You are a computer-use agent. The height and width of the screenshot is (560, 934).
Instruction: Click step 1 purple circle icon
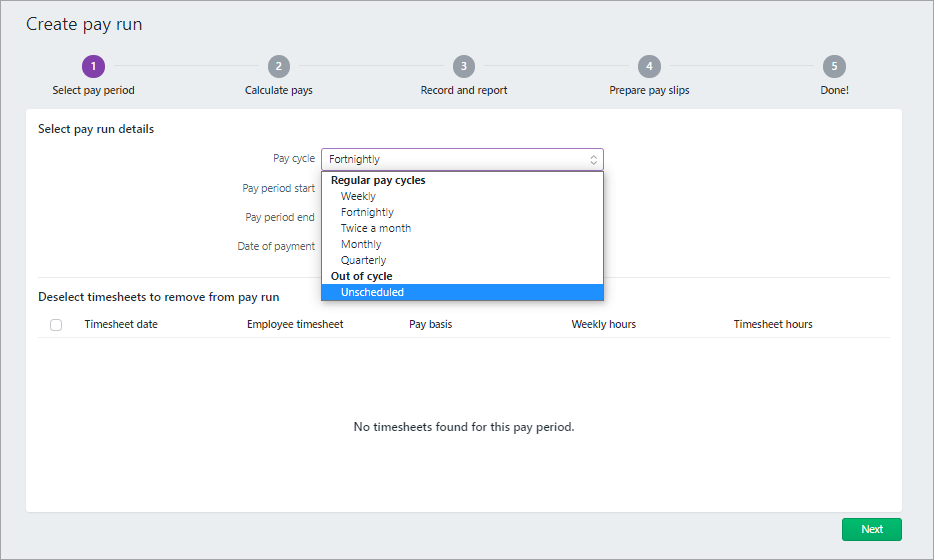click(x=93, y=66)
